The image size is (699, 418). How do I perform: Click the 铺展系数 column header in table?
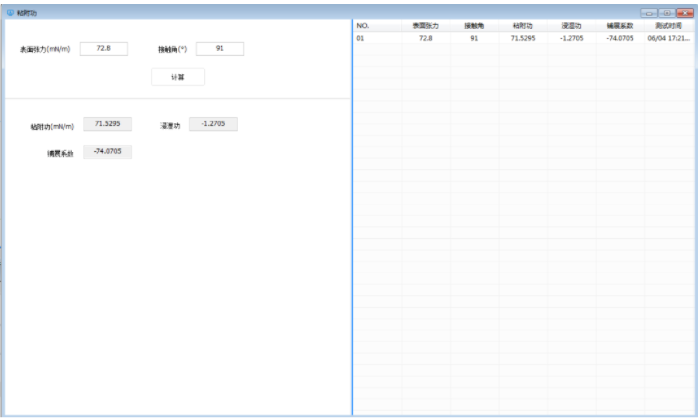620,25
